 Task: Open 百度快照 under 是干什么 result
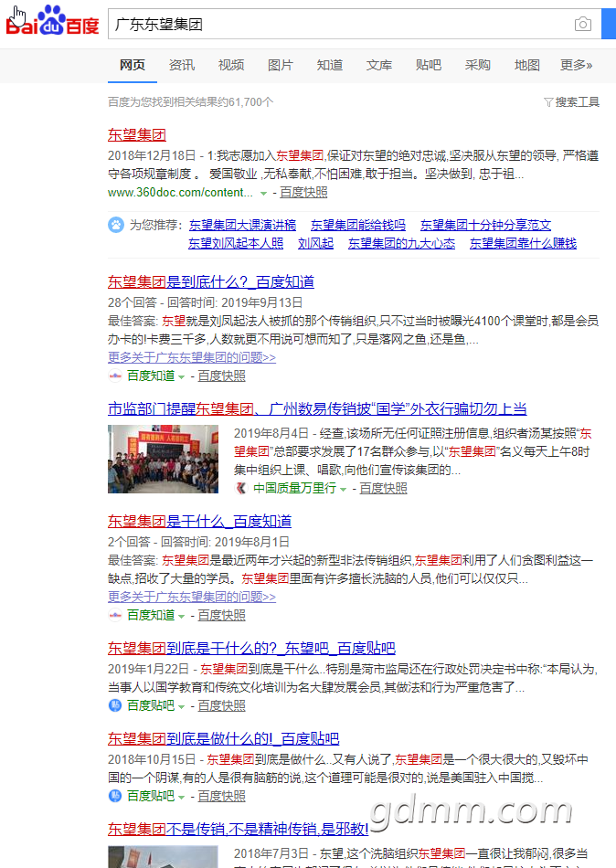tap(221, 616)
